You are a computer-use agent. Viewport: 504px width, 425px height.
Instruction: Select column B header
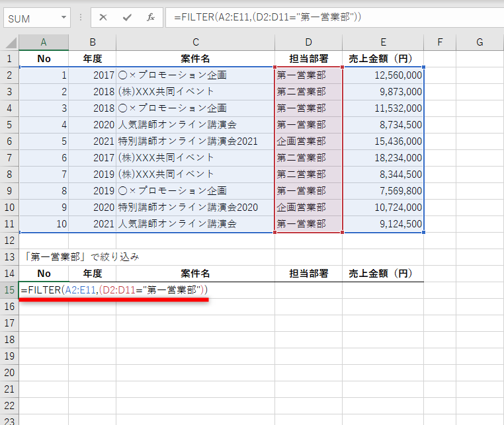(92, 42)
